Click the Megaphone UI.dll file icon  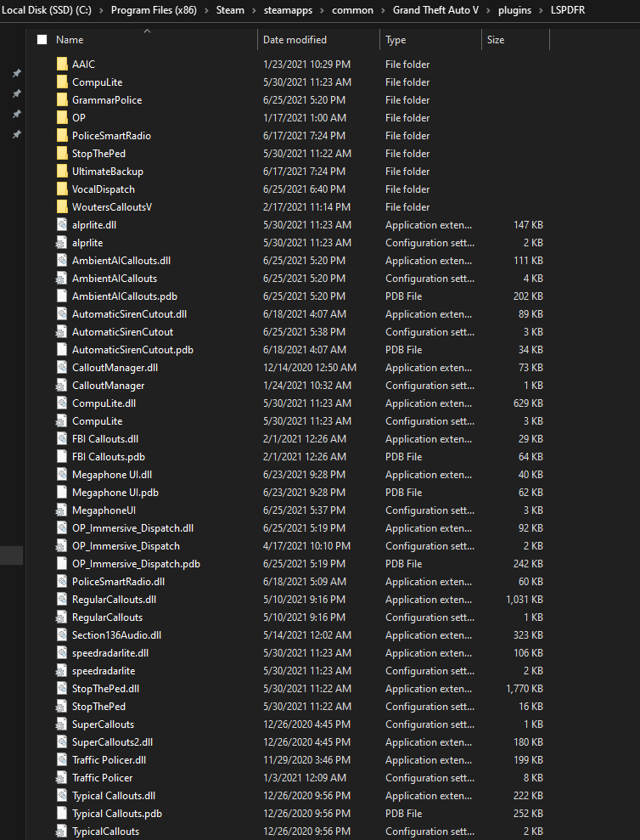(62, 475)
